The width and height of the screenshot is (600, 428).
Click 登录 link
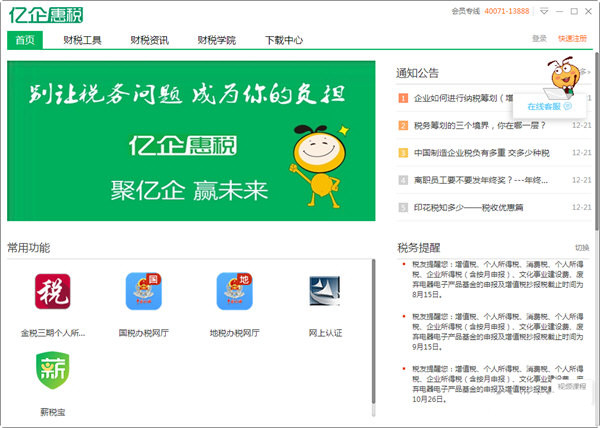tap(539, 39)
